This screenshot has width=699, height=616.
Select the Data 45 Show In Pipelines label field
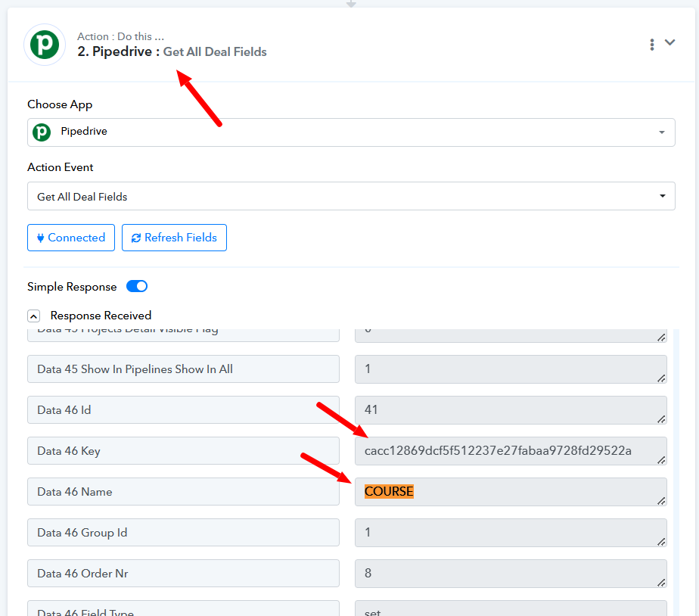pyautogui.click(x=183, y=369)
